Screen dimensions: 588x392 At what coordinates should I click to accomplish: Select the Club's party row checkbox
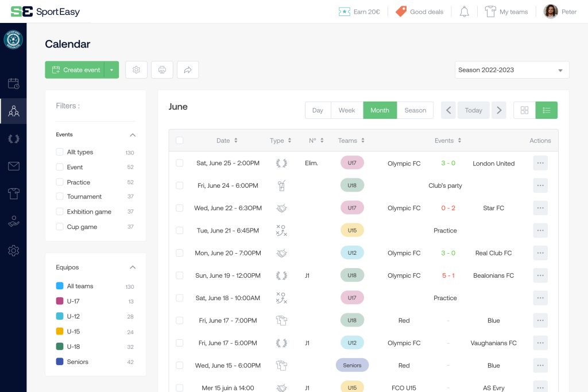coord(180,185)
